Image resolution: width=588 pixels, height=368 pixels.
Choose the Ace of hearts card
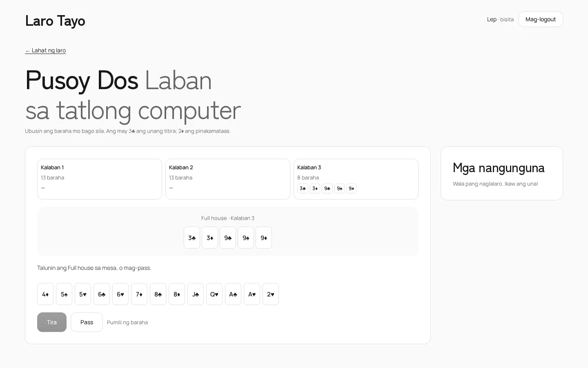(x=252, y=294)
